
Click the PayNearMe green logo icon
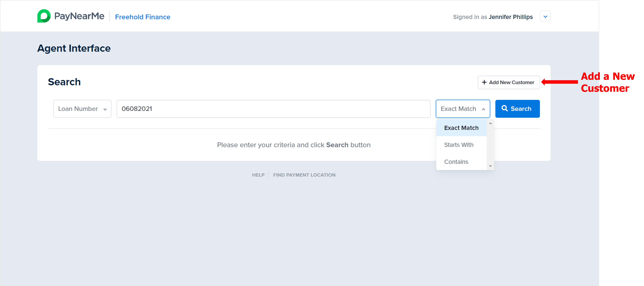(44, 16)
